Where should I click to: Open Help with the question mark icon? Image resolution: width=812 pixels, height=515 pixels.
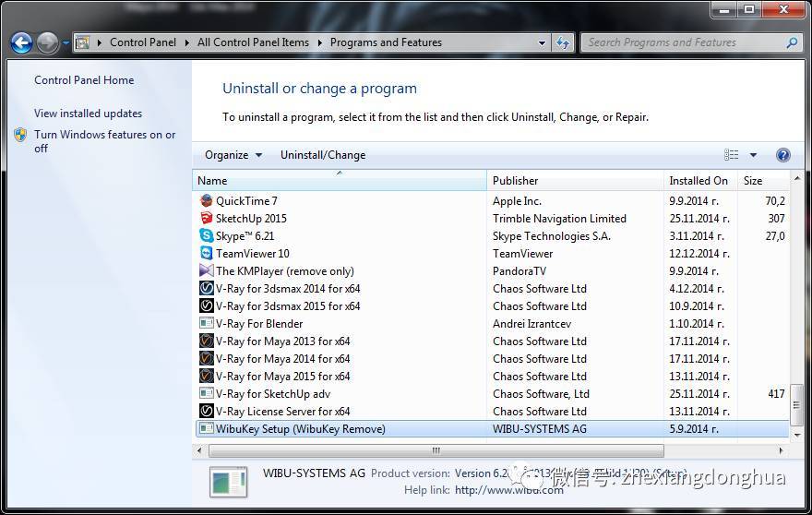click(783, 155)
